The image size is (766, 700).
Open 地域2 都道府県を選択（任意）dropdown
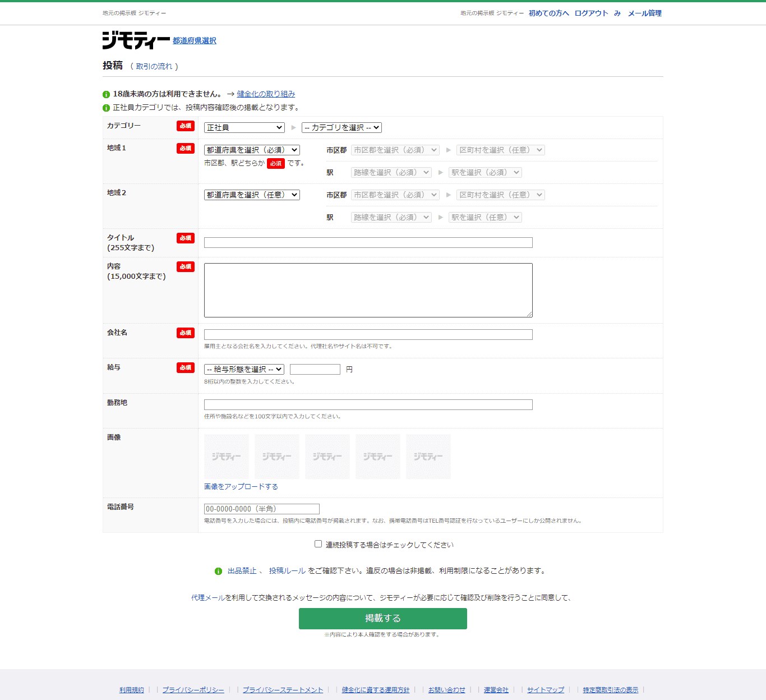[252, 195]
